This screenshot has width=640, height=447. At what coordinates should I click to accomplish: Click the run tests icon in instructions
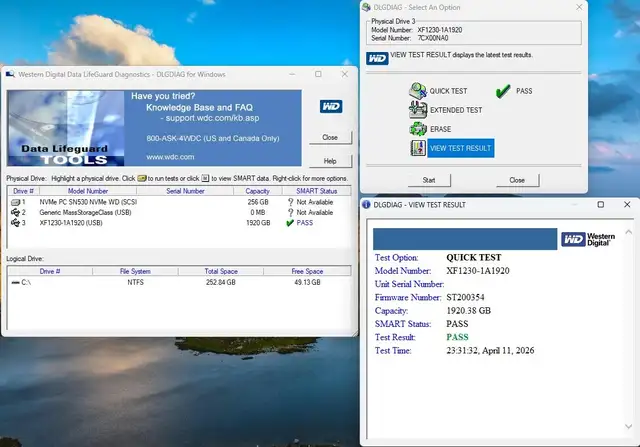pos(142,178)
